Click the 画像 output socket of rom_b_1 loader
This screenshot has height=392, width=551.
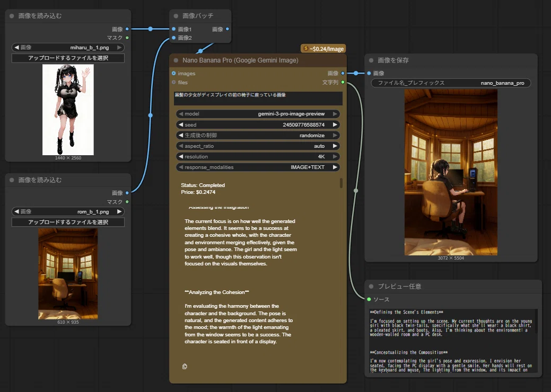tap(127, 193)
